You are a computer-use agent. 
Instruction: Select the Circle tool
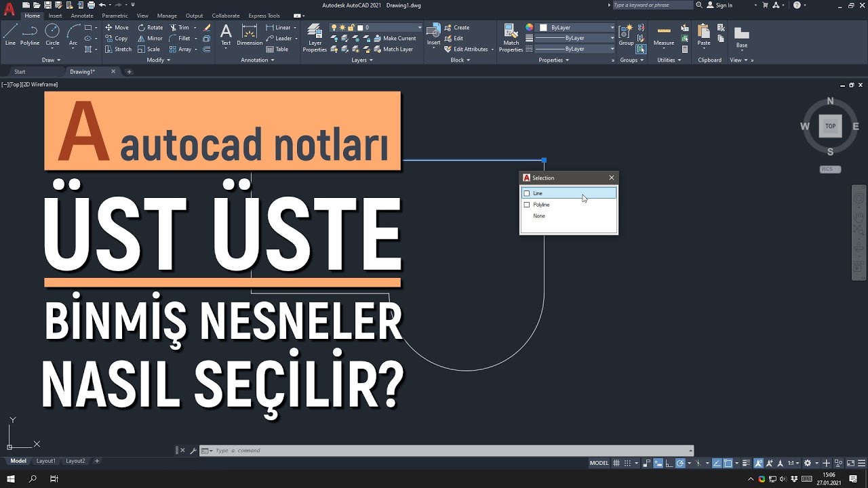point(52,34)
